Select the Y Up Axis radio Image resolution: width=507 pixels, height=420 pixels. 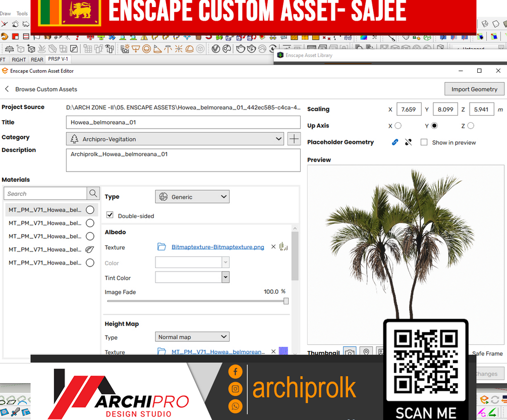[x=434, y=126]
